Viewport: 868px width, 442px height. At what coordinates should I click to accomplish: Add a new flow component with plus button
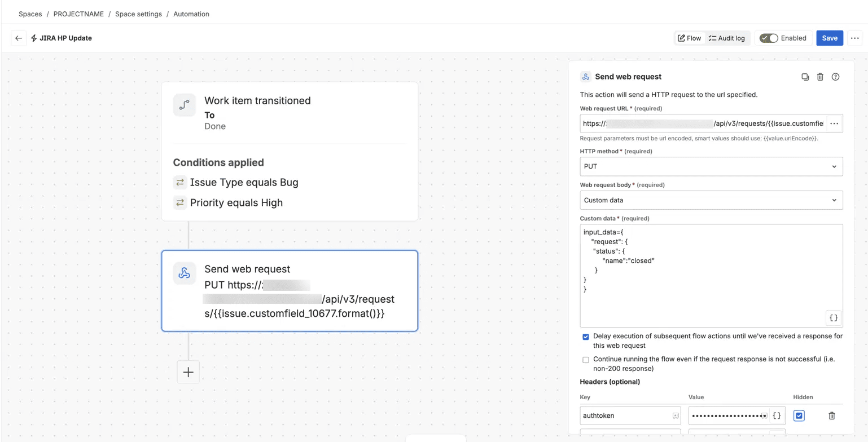tap(188, 372)
